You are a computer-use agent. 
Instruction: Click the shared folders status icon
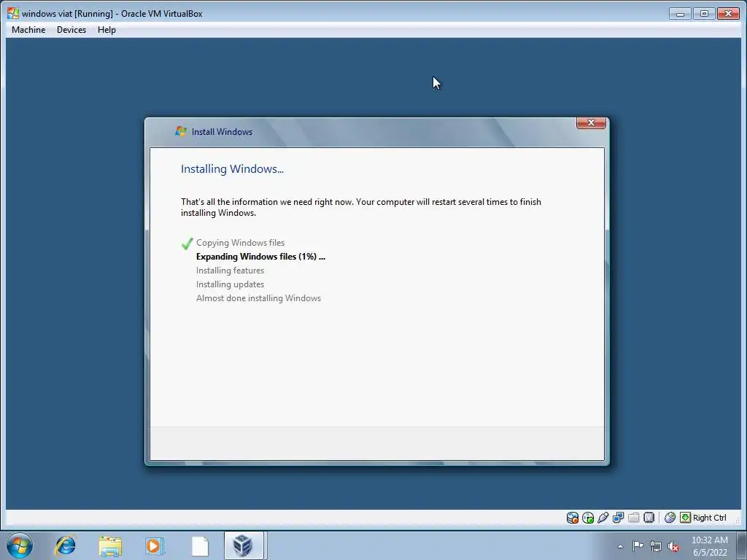pyautogui.click(x=634, y=518)
